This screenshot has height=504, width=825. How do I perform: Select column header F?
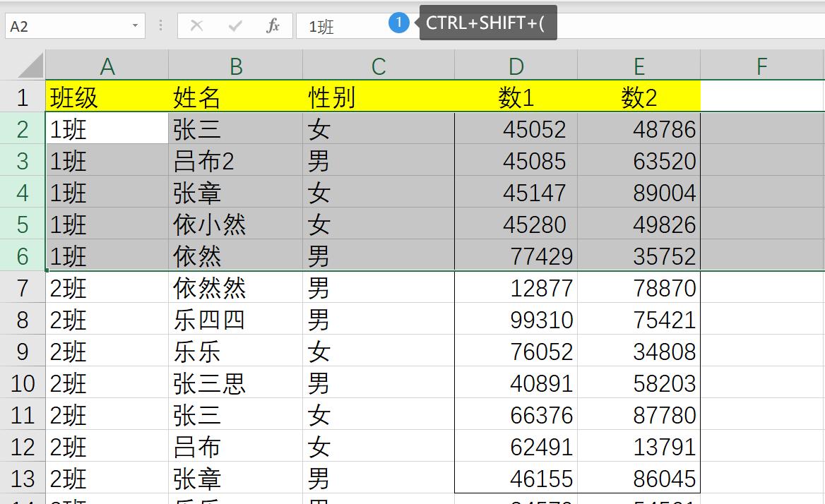point(761,65)
